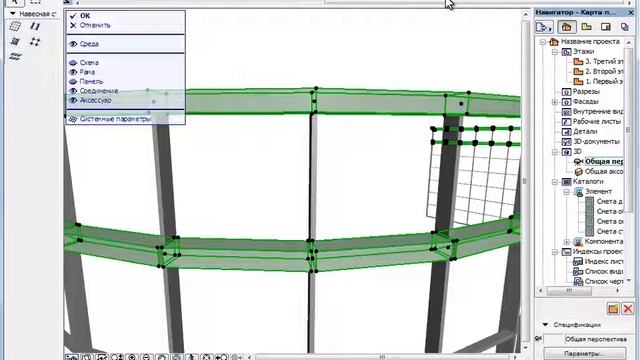Switch to Publisher Sets in Navigator

pyautogui.click(x=624, y=27)
